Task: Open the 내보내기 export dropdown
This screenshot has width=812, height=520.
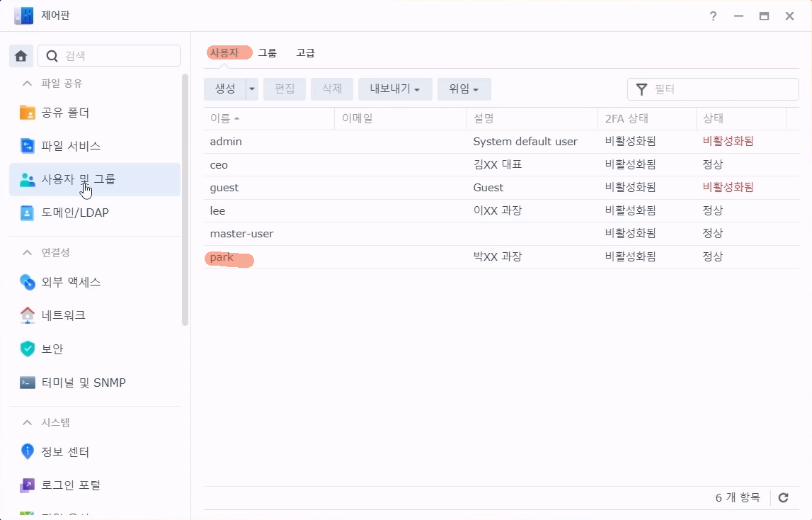Action: [395, 89]
